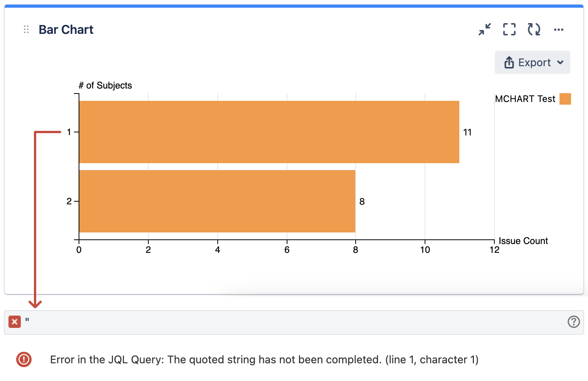Click the Bar Chart title
The width and height of the screenshot is (588, 381).
[x=66, y=30]
